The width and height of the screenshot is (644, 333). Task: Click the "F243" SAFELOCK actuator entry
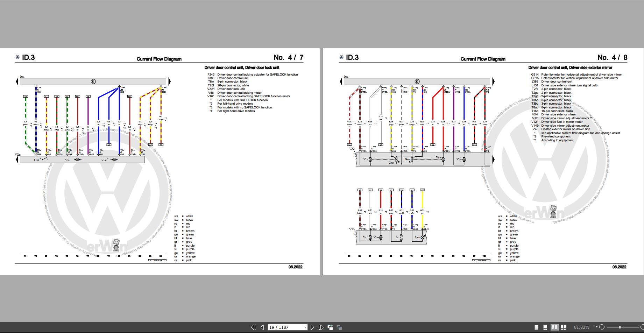[x=253, y=75]
